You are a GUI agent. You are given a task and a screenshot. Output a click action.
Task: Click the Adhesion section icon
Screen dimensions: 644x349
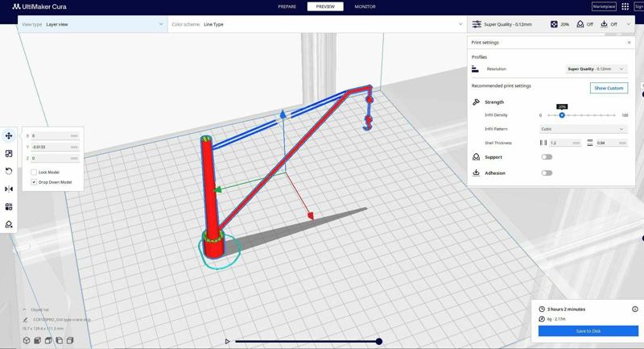(476, 173)
